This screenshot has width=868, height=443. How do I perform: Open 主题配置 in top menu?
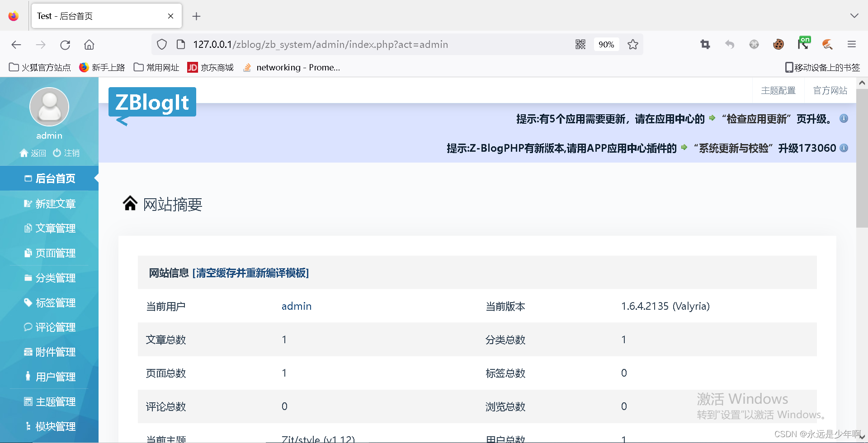778,90
